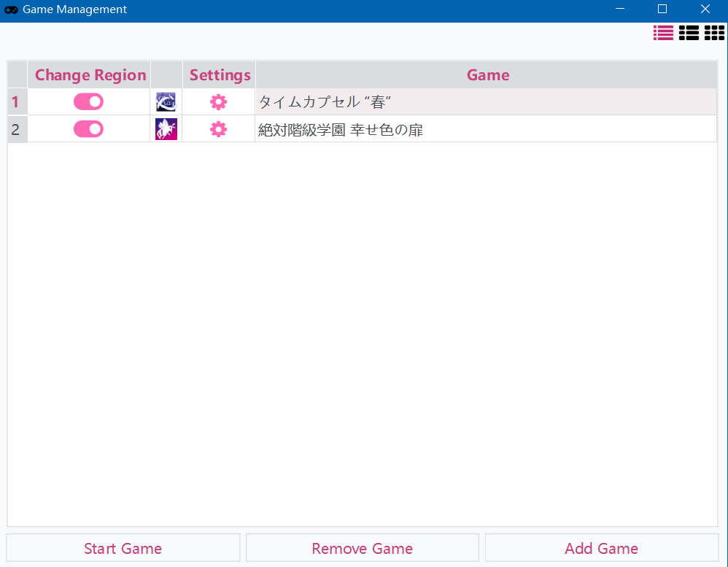Screen dimensions: 728x567
Task: Open settings gear for 絶対階級学園 幸せ色の扉
Action: coord(218,129)
